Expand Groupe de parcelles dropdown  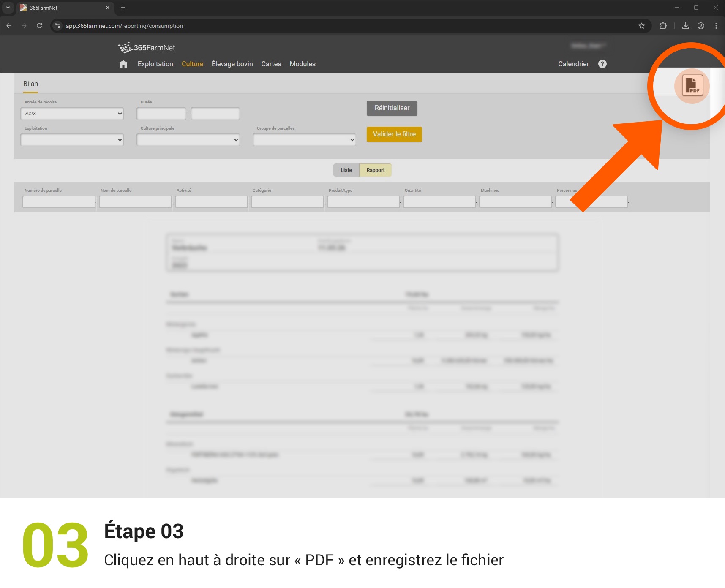tap(304, 140)
